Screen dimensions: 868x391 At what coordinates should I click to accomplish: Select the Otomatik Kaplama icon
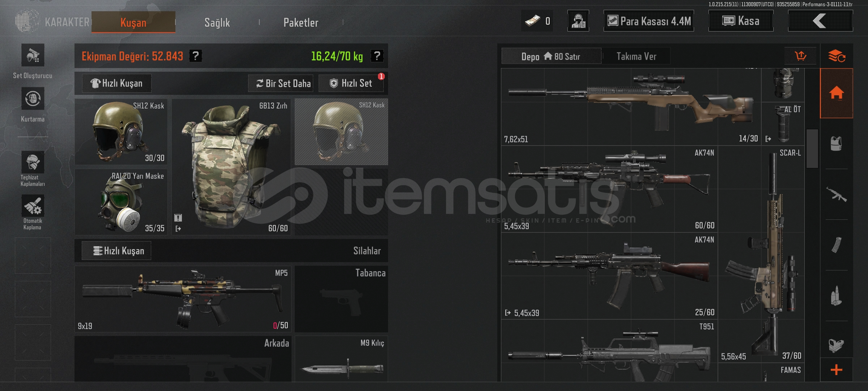tap(33, 206)
